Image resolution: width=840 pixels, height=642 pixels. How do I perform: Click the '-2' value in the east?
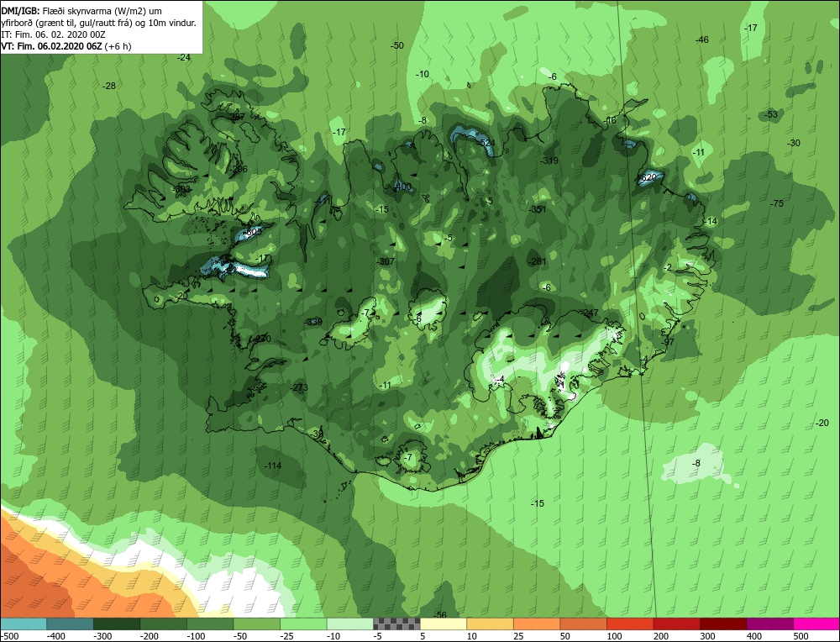click(668, 267)
